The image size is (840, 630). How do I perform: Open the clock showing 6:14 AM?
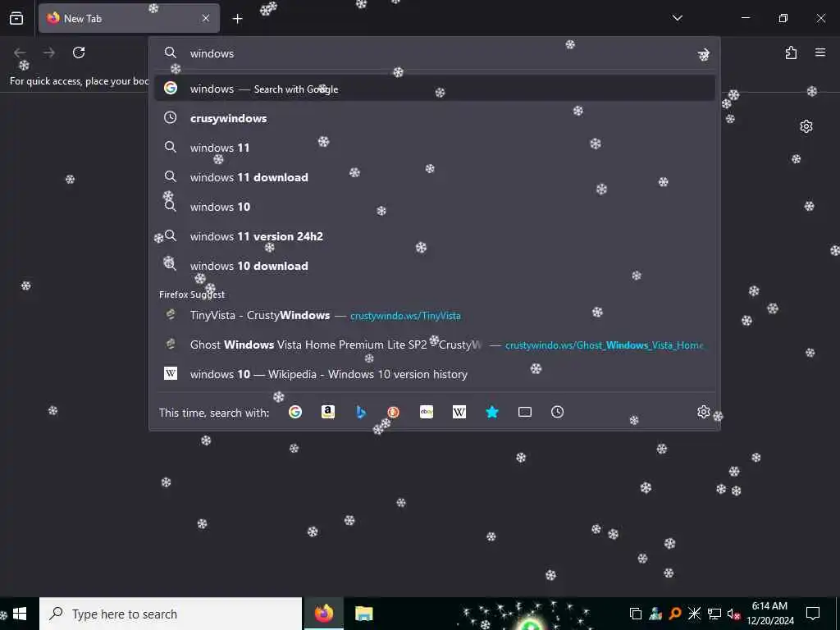(x=769, y=614)
